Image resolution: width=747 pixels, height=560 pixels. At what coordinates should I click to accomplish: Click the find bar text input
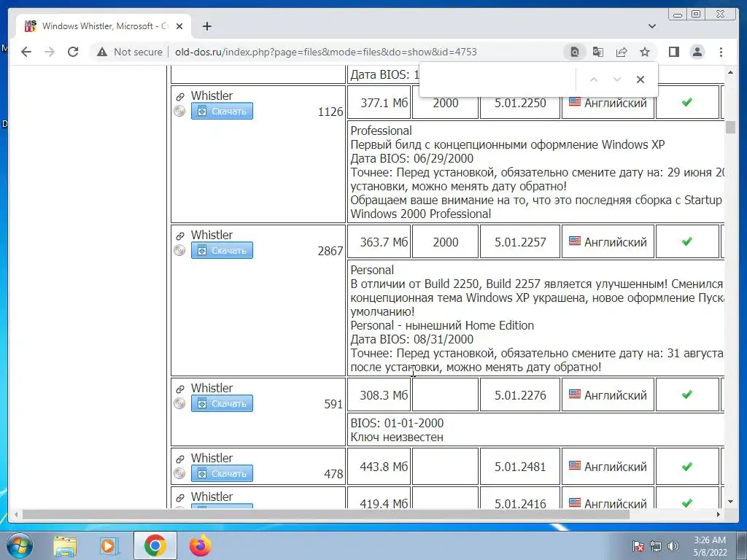[x=498, y=79]
